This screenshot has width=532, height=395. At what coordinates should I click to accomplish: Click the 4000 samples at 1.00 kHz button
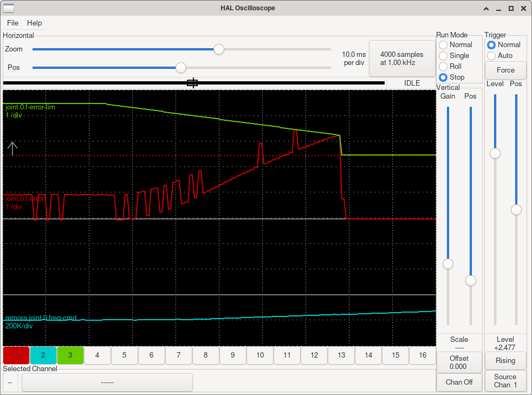point(402,59)
